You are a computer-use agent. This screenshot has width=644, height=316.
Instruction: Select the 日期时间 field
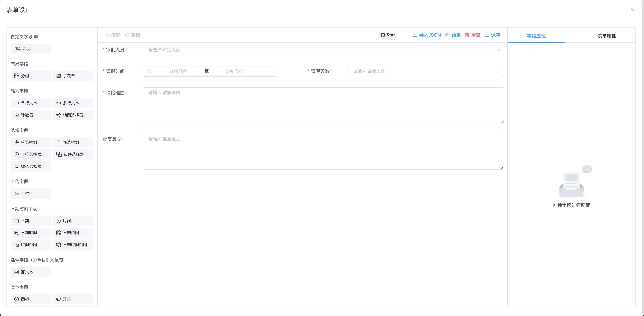[x=31, y=233]
